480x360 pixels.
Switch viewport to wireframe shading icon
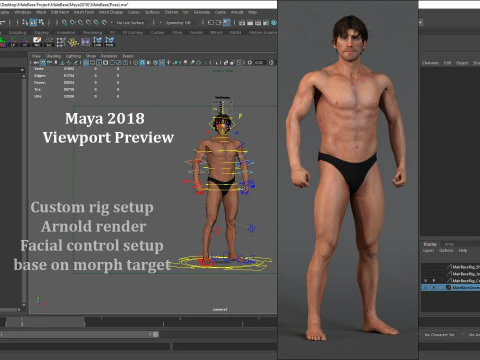click(135, 62)
